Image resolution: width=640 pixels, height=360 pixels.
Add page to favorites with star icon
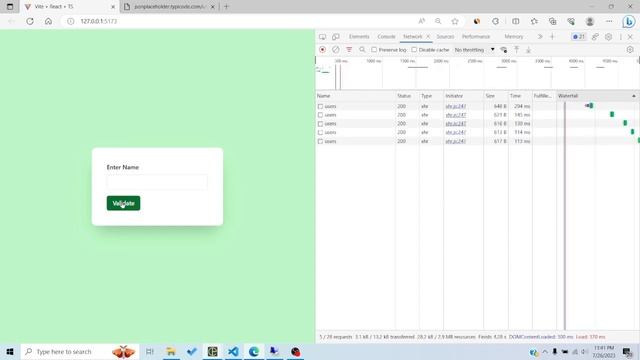click(455, 21)
